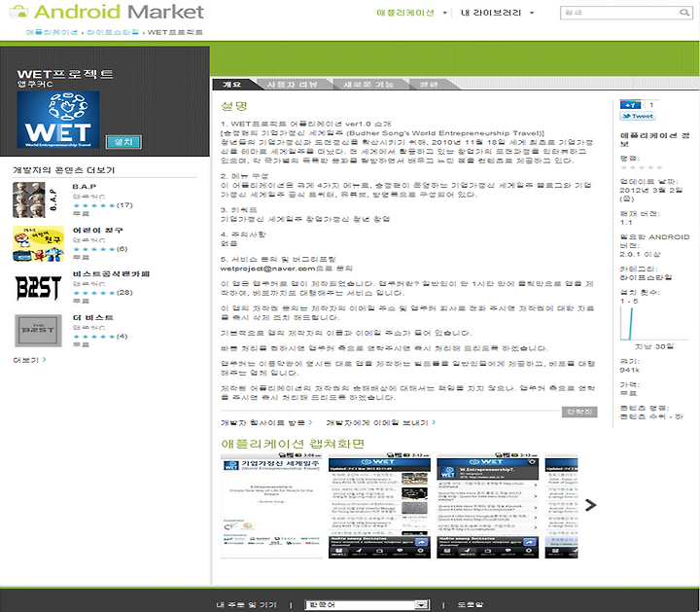Click the B.A.P app title link
Image resolution: width=700 pixels, height=612 pixels.
click(85, 187)
